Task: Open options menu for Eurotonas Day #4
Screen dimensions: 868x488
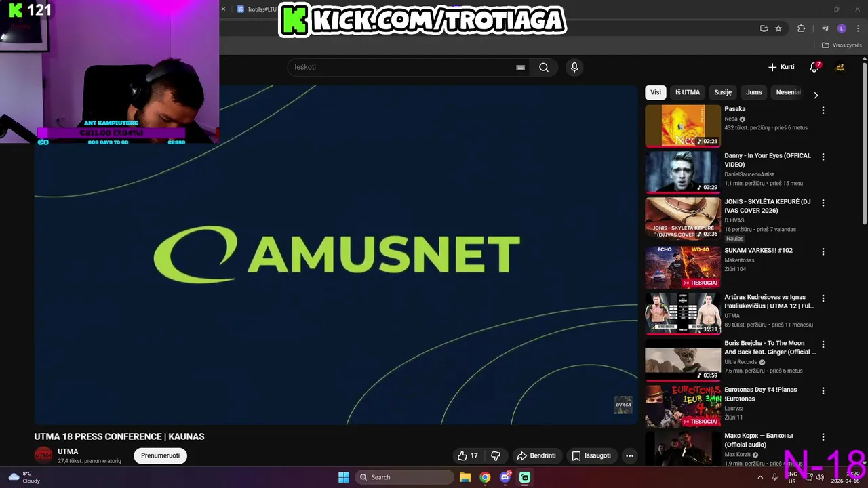Action: tap(823, 390)
